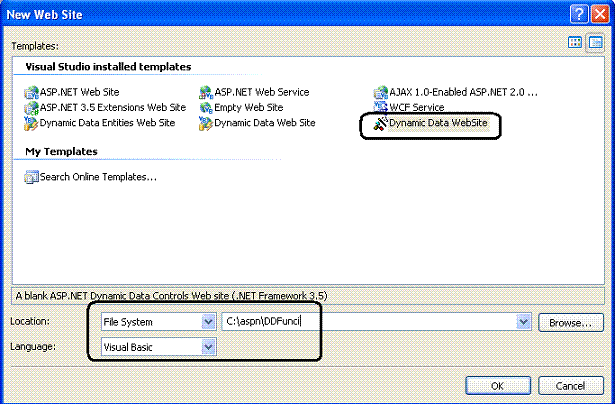Screen dimensions: 615x404
Task: Open the Location type dropdown showing File System
Action: pyautogui.click(x=158, y=322)
